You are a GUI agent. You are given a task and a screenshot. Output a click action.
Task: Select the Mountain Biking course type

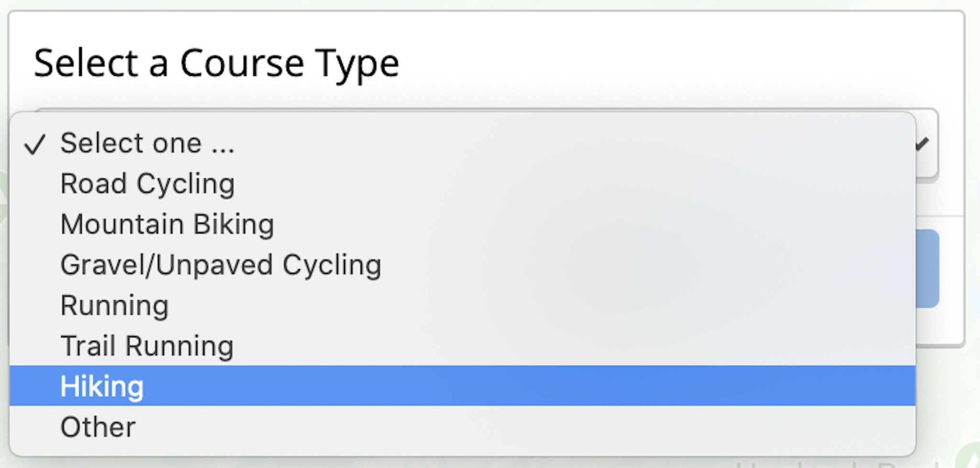tap(167, 223)
